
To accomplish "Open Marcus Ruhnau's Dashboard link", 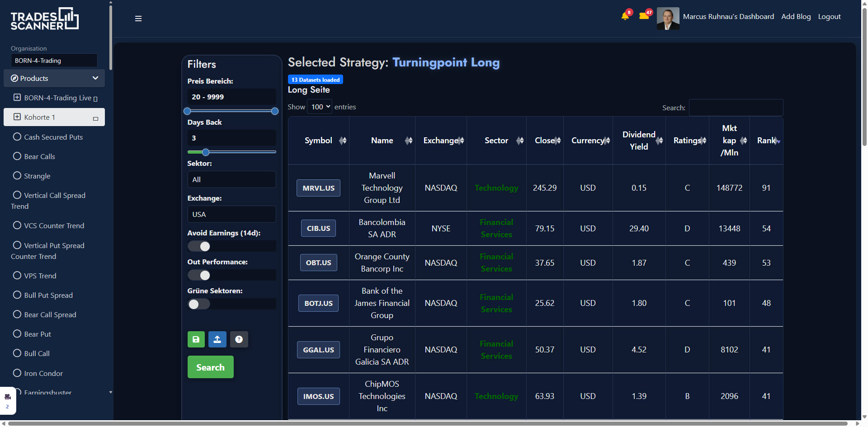I will [x=728, y=17].
